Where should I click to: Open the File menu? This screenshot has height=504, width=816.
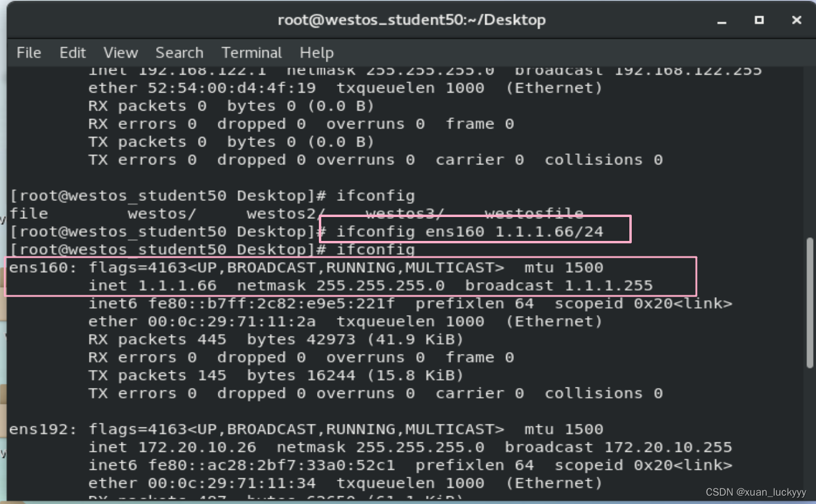click(x=29, y=53)
